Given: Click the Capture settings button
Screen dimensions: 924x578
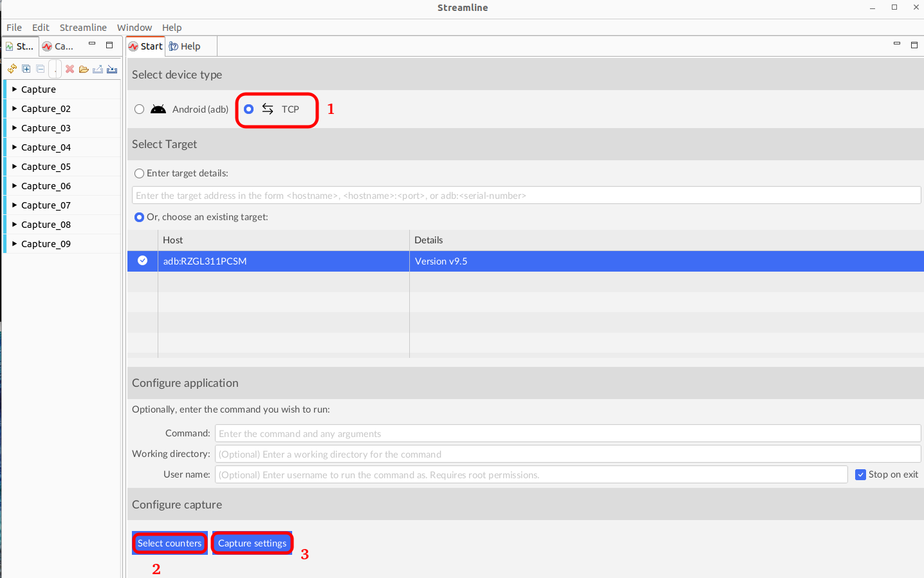Looking at the screenshot, I should coord(252,543).
